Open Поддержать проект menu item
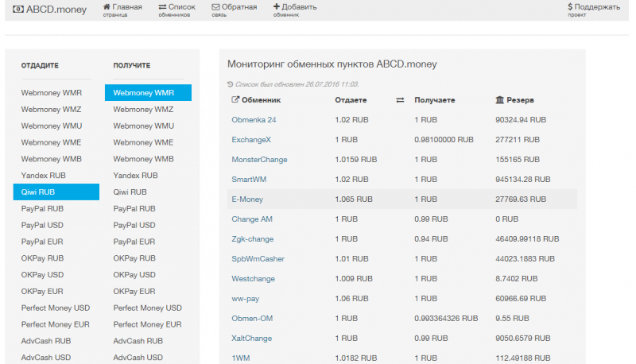 point(594,10)
